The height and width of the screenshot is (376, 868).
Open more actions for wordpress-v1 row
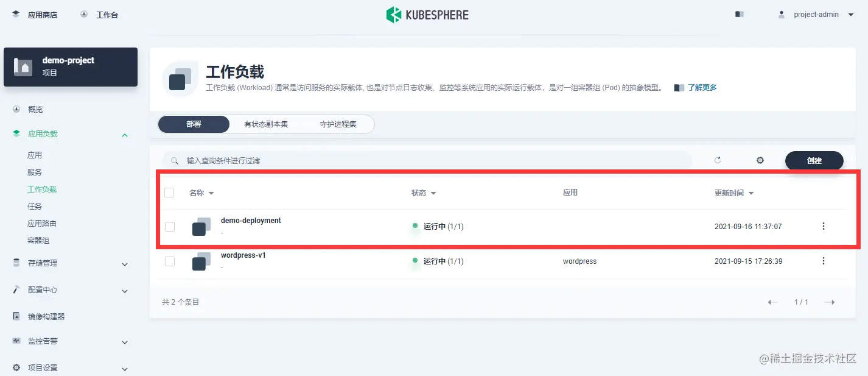pos(824,261)
